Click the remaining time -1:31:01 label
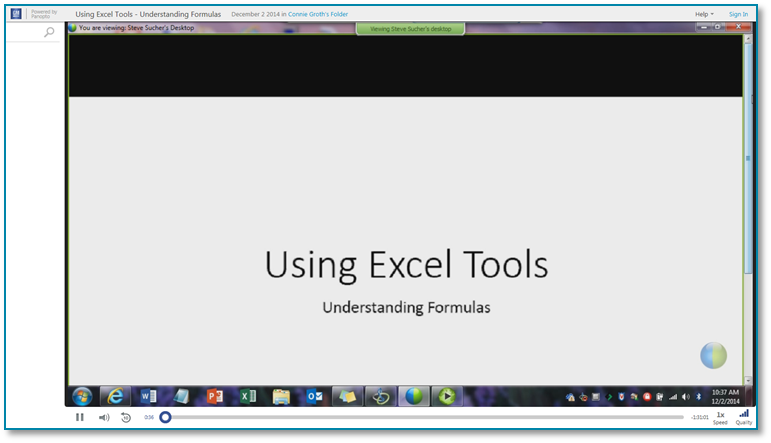This screenshot has height=443, width=771. point(699,417)
